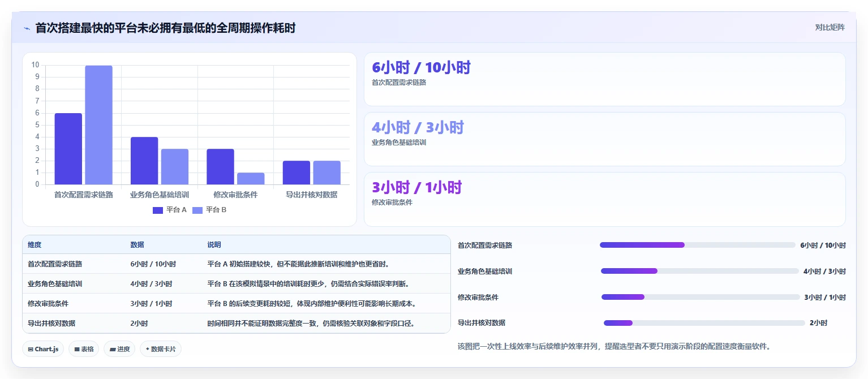The width and height of the screenshot is (868, 379).
Task: Click 平台 B bar reaching 10
Action: click(99, 125)
